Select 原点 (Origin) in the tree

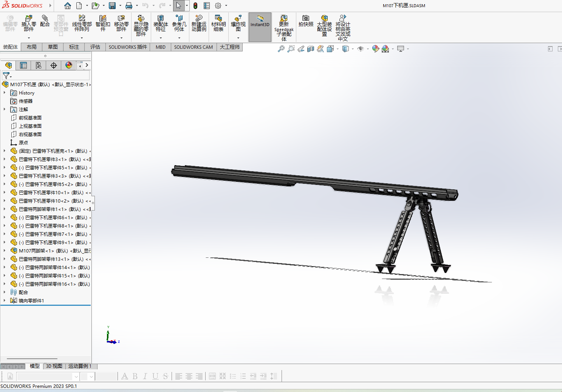coord(23,143)
